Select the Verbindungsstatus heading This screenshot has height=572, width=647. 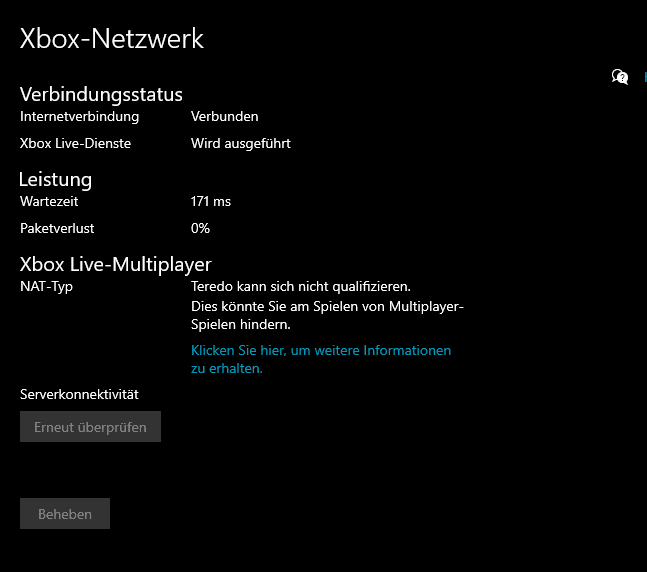[101, 94]
